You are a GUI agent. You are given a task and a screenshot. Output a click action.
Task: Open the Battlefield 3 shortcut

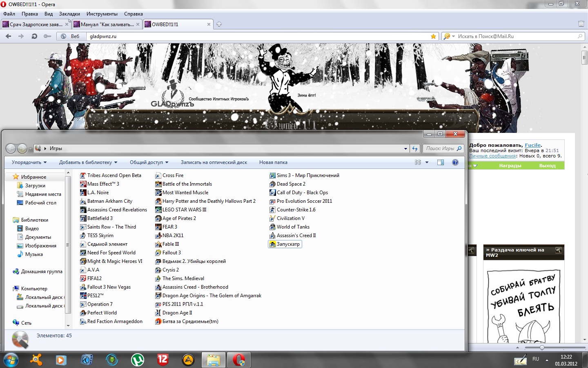coord(100,218)
